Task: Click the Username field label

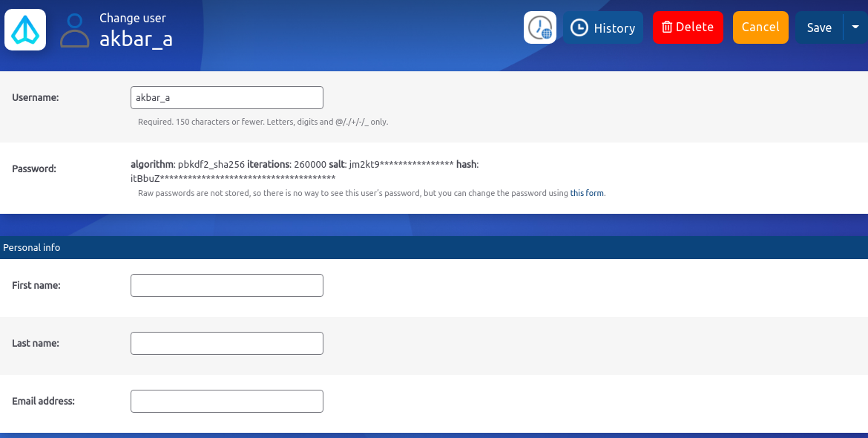Action: [36, 97]
